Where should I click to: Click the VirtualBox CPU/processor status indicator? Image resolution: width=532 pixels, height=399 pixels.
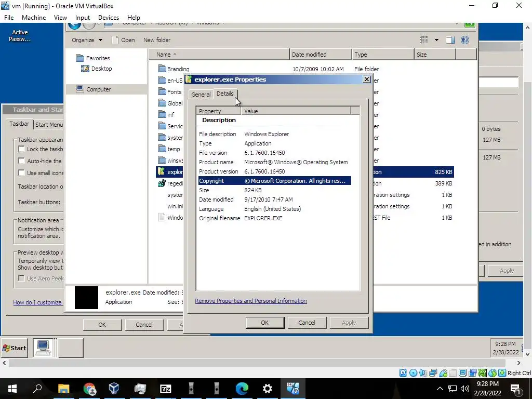[x=483, y=373]
